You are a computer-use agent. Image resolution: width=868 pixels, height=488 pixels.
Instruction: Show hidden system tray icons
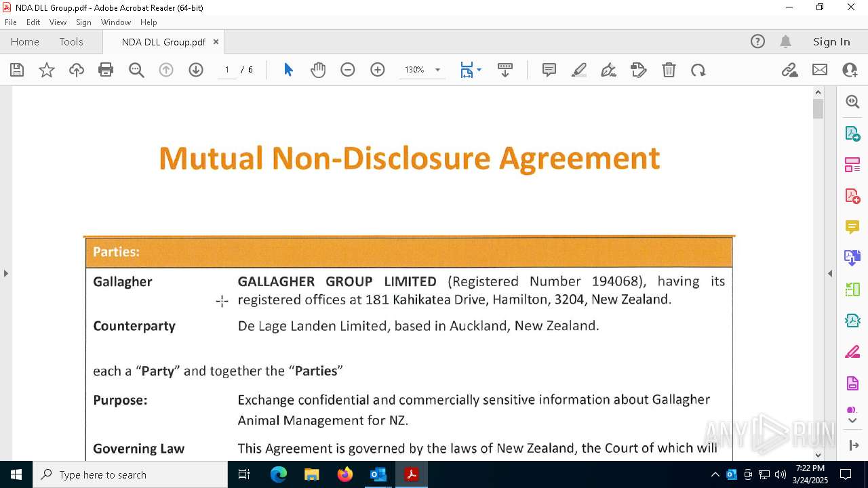[715, 474]
